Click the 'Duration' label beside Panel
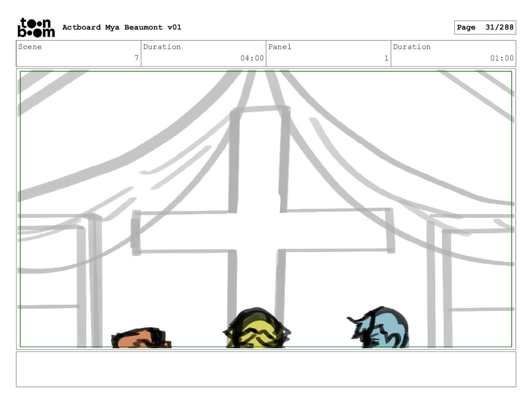The width and height of the screenshot is (532, 411). [x=412, y=47]
